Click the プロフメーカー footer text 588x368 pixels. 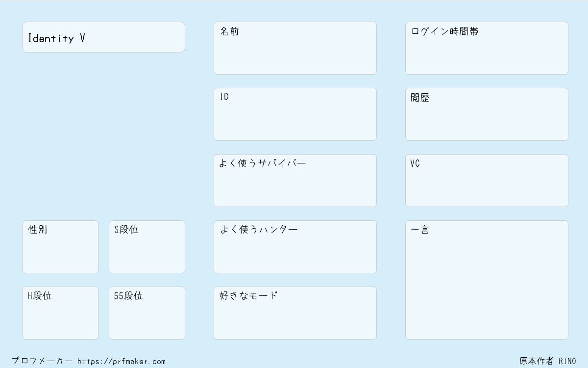(42, 361)
